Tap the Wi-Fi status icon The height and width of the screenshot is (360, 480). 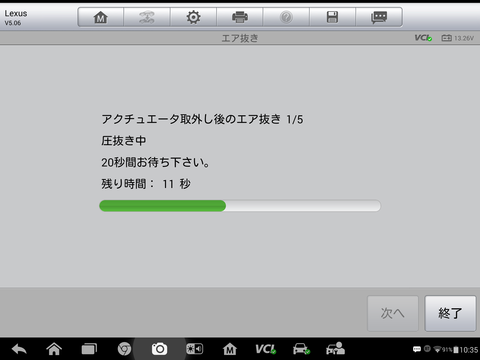[x=437, y=349]
